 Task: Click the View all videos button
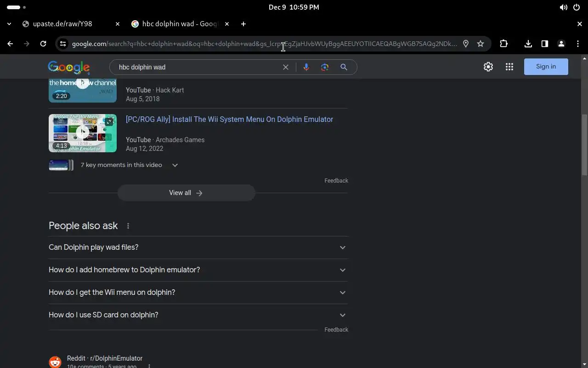click(x=186, y=193)
